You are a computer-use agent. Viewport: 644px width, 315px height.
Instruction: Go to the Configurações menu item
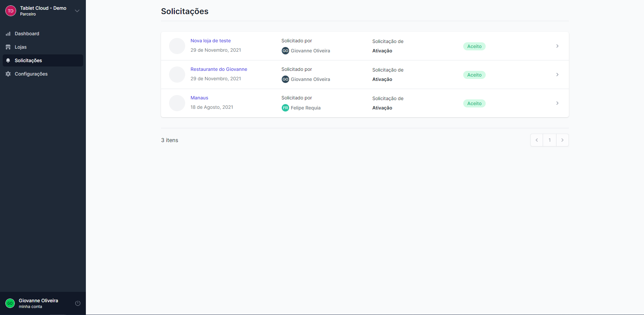[x=31, y=74]
